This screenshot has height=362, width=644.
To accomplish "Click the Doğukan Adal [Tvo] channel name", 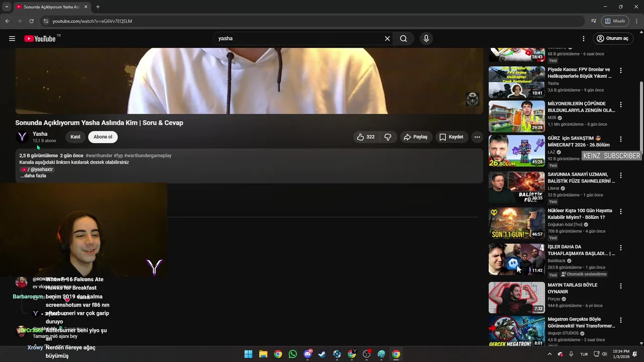I will [565, 225].
